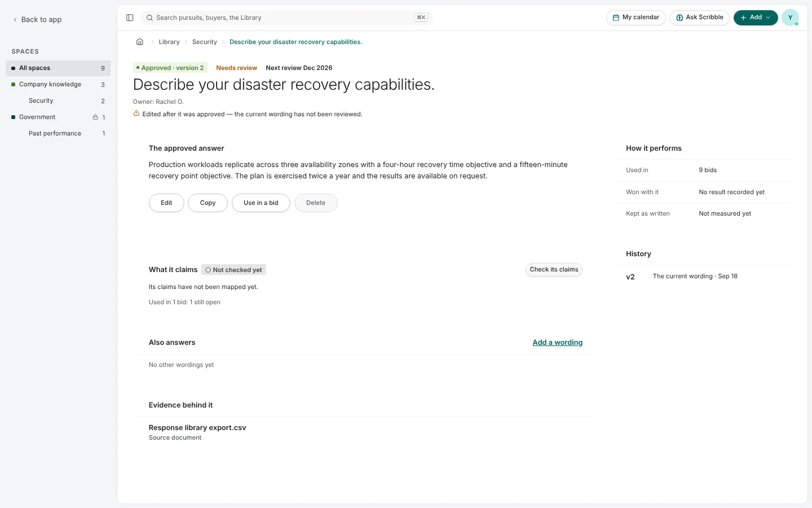Viewport: 812px width, 508px height.
Task: Select All spaces in sidebar
Action: click(58, 68)
